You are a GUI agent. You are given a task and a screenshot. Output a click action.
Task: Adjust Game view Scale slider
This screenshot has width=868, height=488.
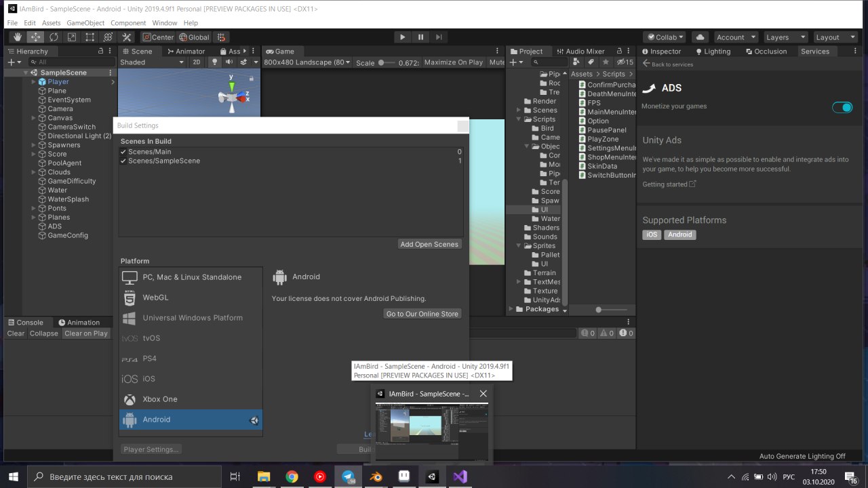click(x=388, y=62)
